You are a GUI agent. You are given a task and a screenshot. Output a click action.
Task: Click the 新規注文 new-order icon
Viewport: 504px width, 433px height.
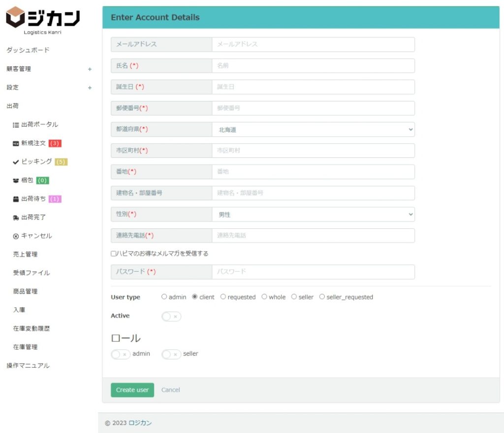[x=16, y=144]
